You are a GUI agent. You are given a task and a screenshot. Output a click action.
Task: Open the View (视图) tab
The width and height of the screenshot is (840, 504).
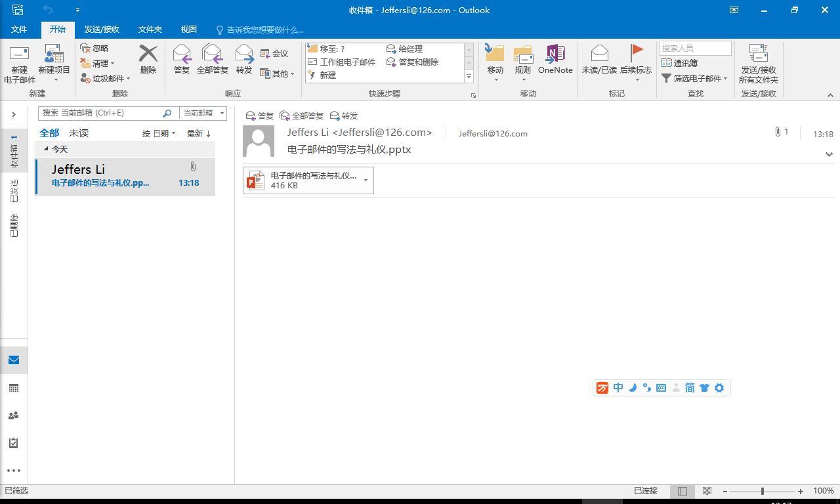coord(189,30)
